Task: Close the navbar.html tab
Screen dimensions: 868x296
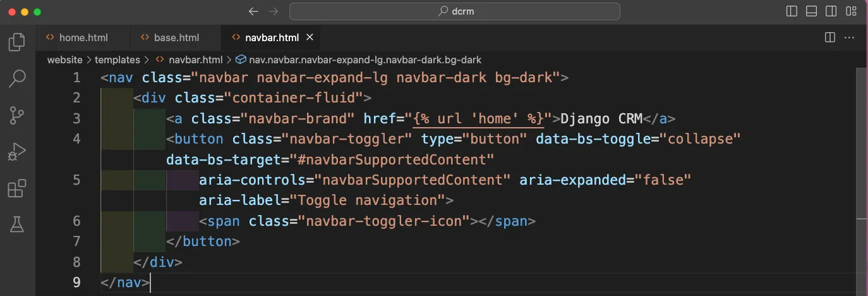Action: point(310,37)
